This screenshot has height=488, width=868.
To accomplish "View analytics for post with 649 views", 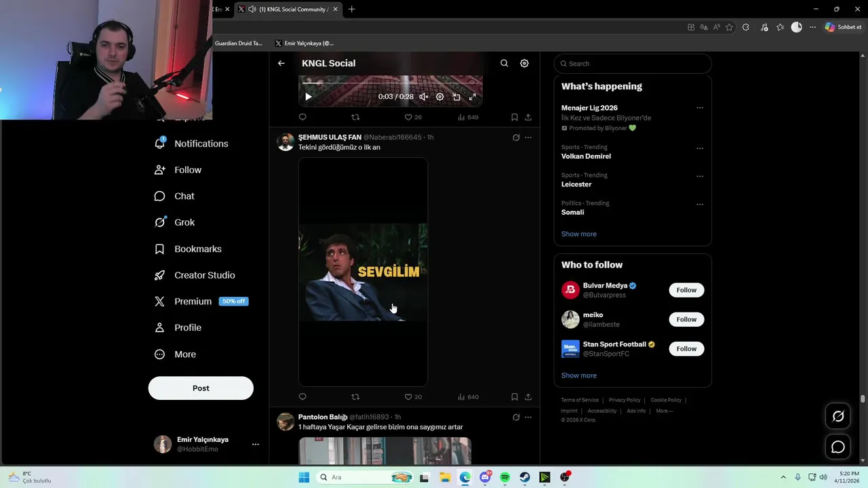I will [468, 117].
